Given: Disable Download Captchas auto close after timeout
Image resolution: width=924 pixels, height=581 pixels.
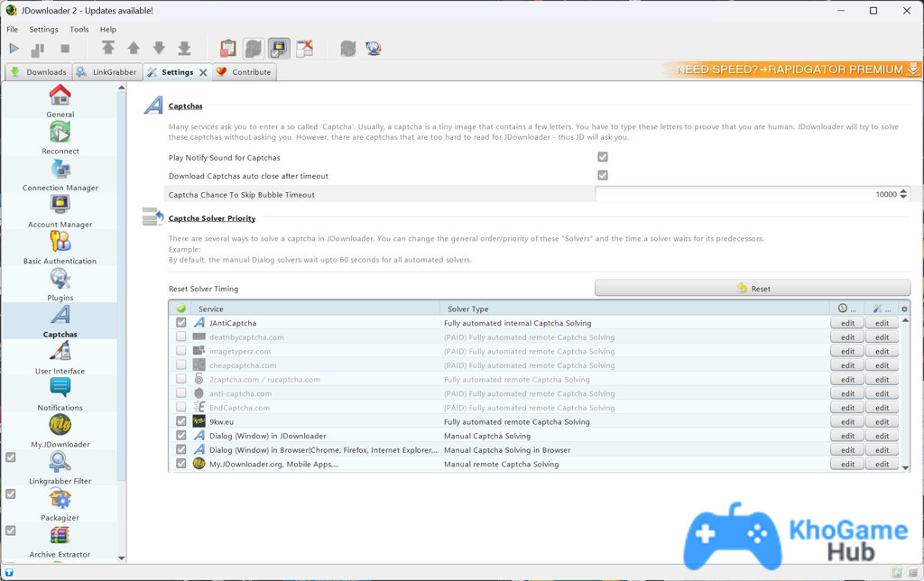Looking at the screenshot, I should click(602, 175).
